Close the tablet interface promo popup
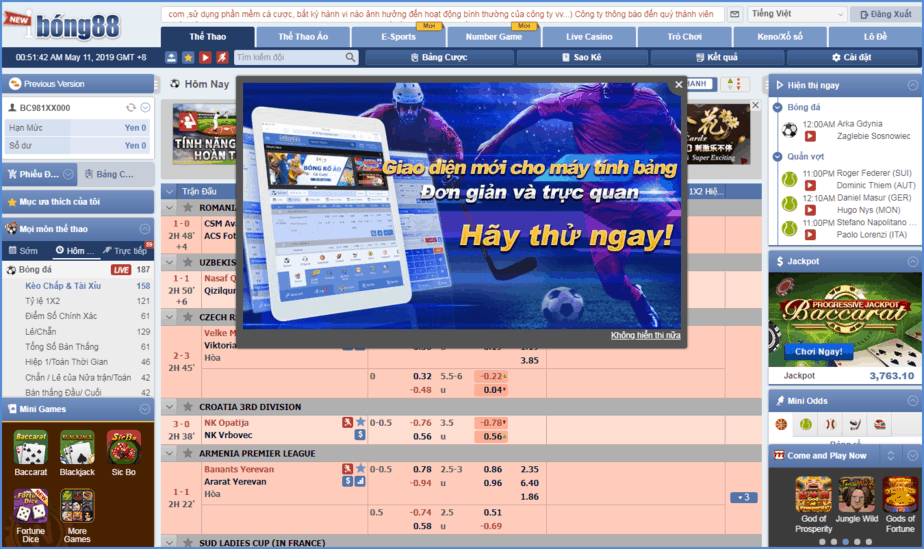924x549 pixels. pos(678,85)
